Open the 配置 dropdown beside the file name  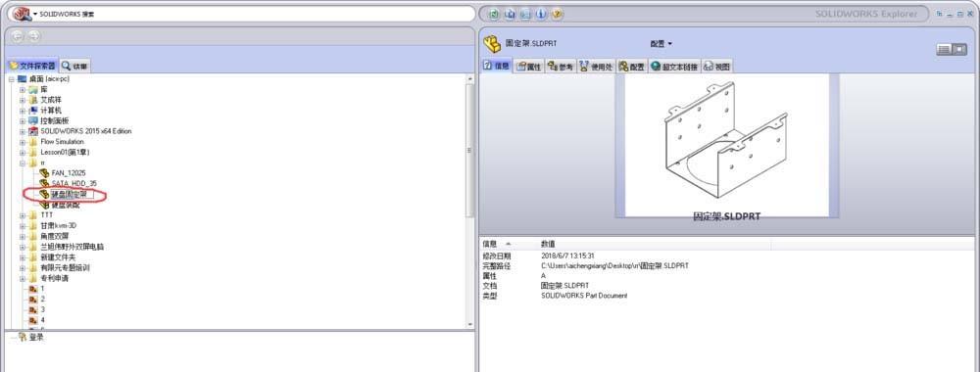coord(661,44)
